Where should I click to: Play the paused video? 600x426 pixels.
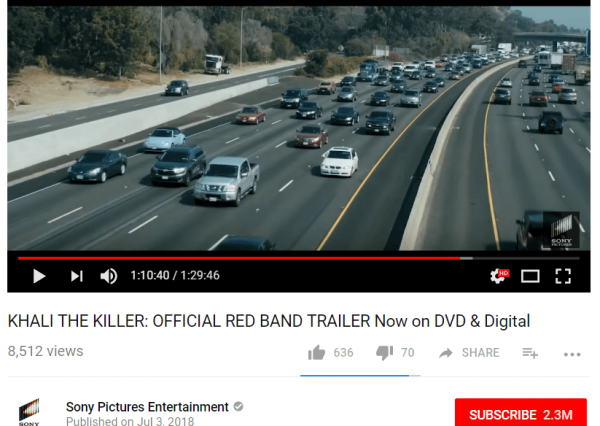coord(39,276)
